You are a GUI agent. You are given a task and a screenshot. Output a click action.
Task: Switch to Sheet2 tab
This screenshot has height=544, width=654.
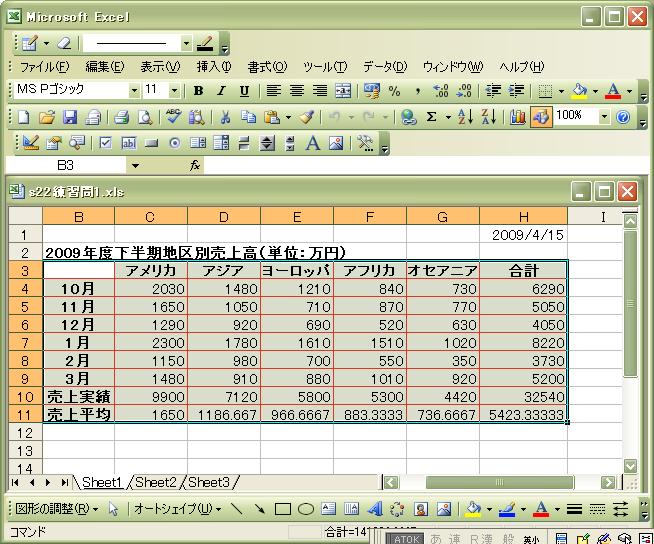point(156,482)
